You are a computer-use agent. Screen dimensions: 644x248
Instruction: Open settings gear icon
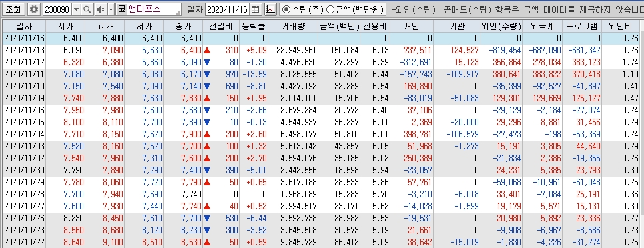(34, 9)
